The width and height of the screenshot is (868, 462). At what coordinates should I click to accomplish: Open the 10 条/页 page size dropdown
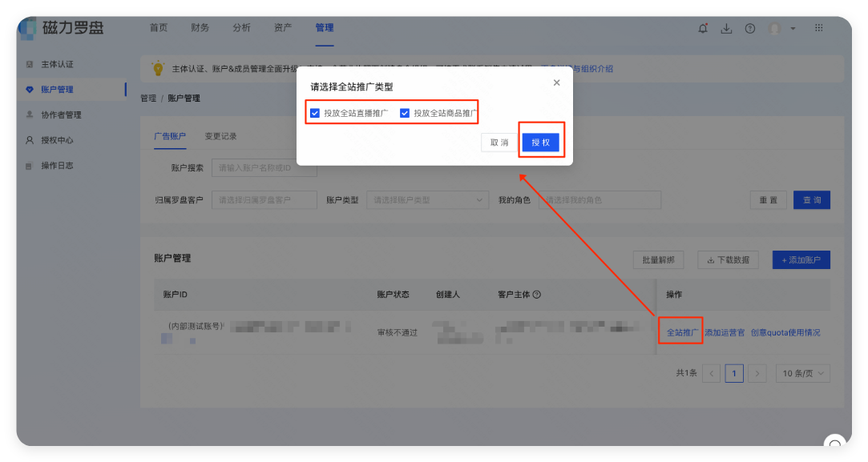pos(802,373)
